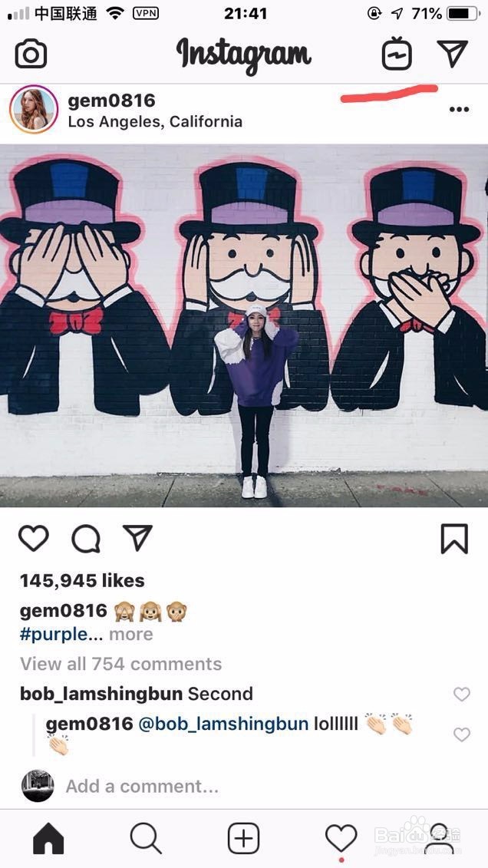This screenshot has width=488, height=868.
Task: Open Activity heart tab at bottom
Action: click(341, 839)
